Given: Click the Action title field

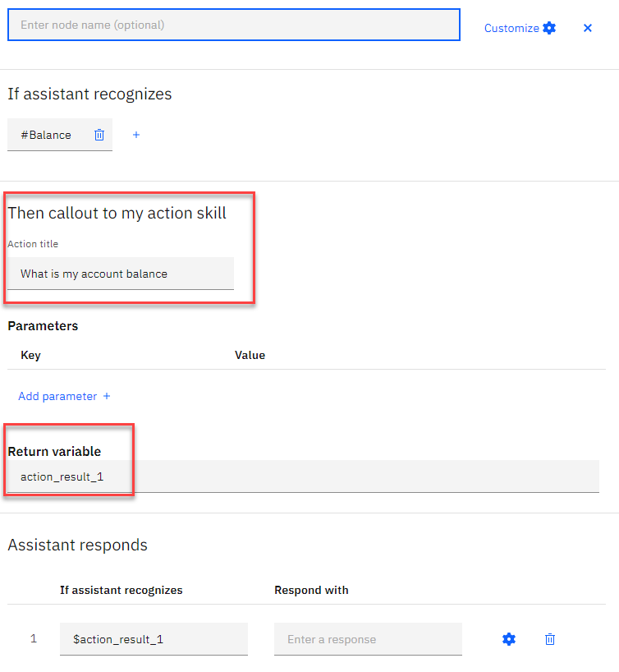Looking at the screenshot, I should 121,274.
